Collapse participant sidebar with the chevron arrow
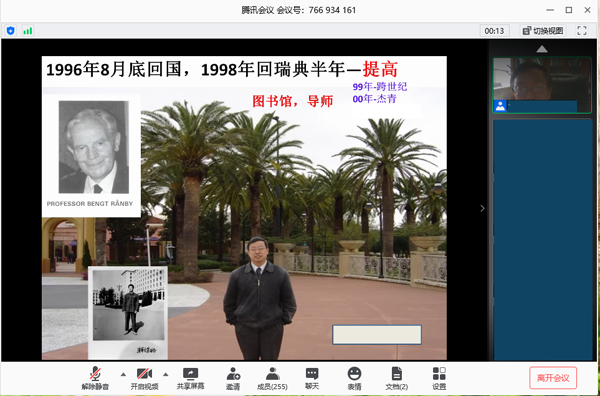This screenshot has height=396, width=600. 482,208
